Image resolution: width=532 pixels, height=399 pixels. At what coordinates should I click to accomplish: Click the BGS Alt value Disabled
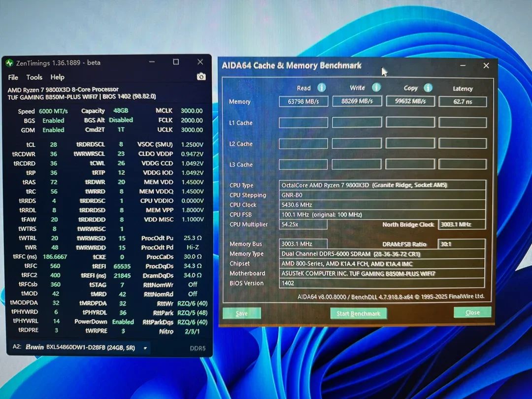click(x=121, y=120)
